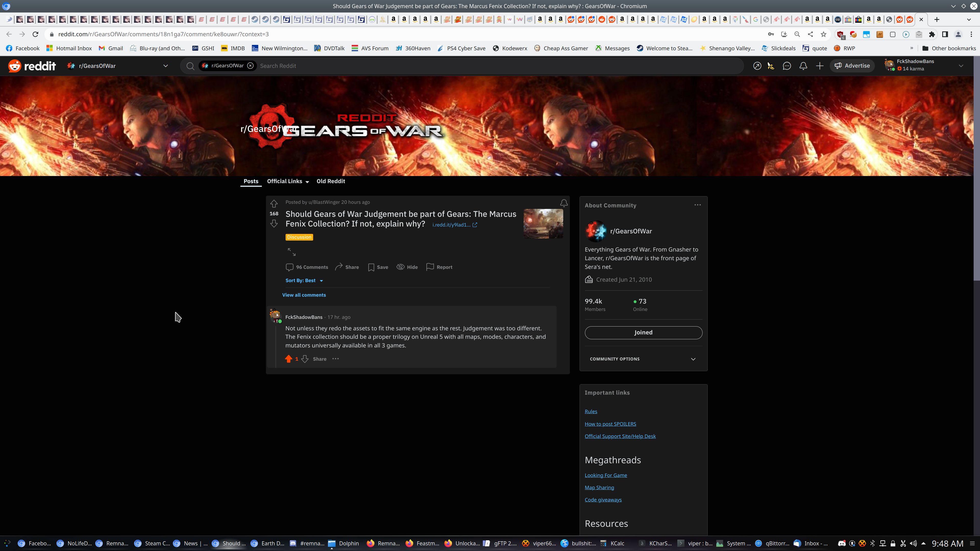Image resolution: width=980 pixels, height=551 pixels.
Task: Open Reddit chat icon in header
Action: 787,66
